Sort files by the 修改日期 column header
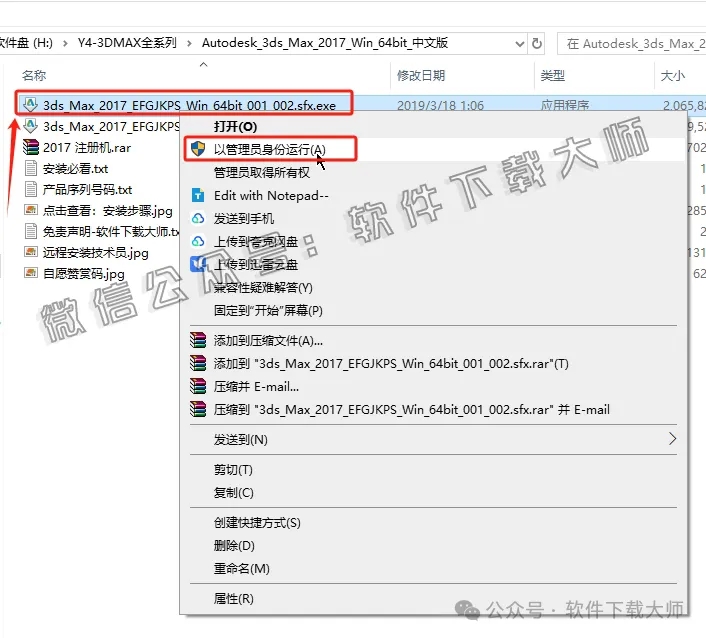This screenshot has width=706, height=638. (x=421, y=76)
